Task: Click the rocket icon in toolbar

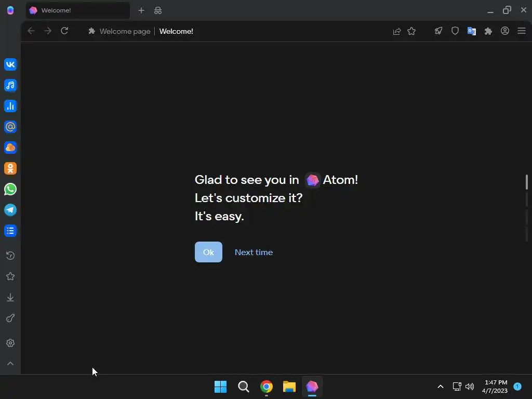Action: click(x=438, y=31)
